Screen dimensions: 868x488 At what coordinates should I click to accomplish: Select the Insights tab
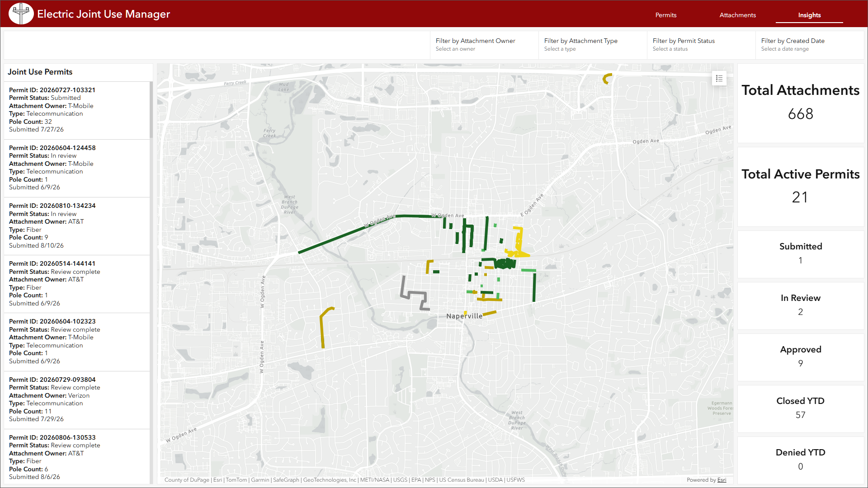point(809,15)
